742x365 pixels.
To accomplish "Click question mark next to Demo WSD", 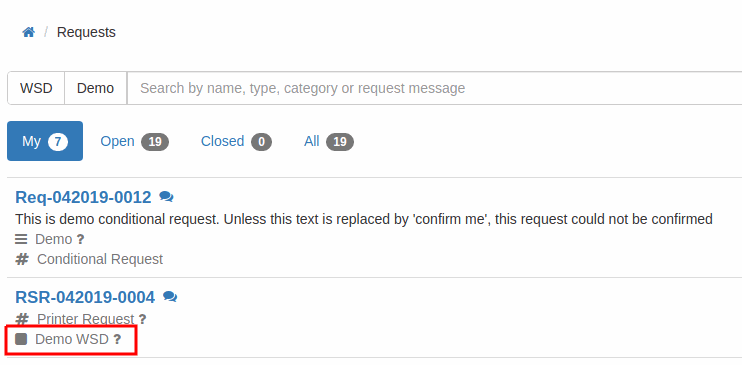I will [117, 339].
